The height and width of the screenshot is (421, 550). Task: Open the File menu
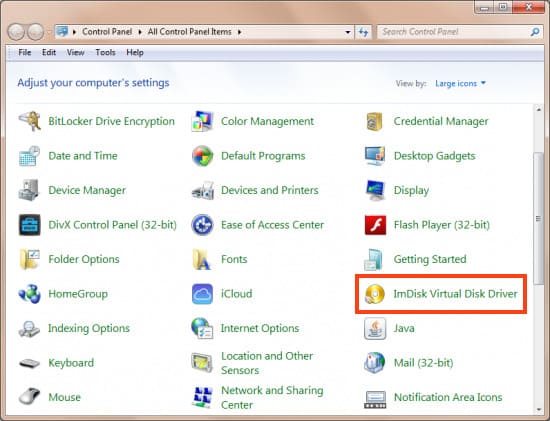coord(25,52)
